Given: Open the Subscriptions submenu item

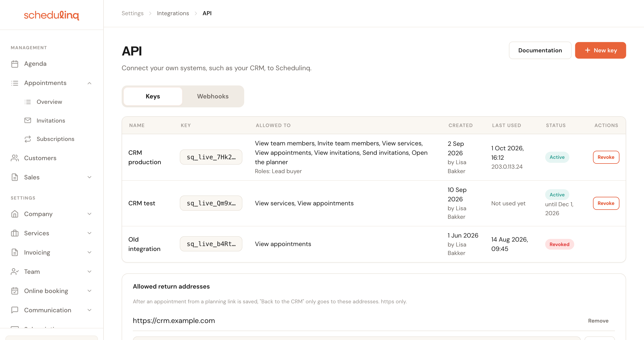Looking at the screenshot, I should tap(55, 139).
